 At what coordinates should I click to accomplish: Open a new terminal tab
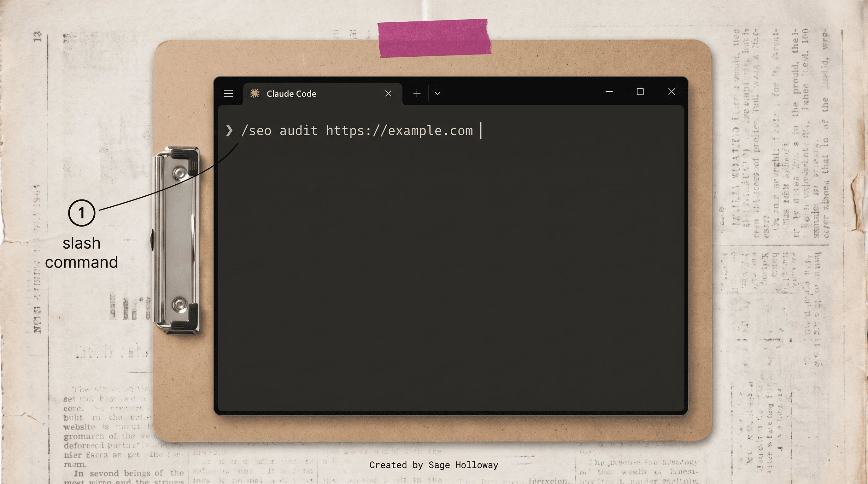(x=417, y=93)
